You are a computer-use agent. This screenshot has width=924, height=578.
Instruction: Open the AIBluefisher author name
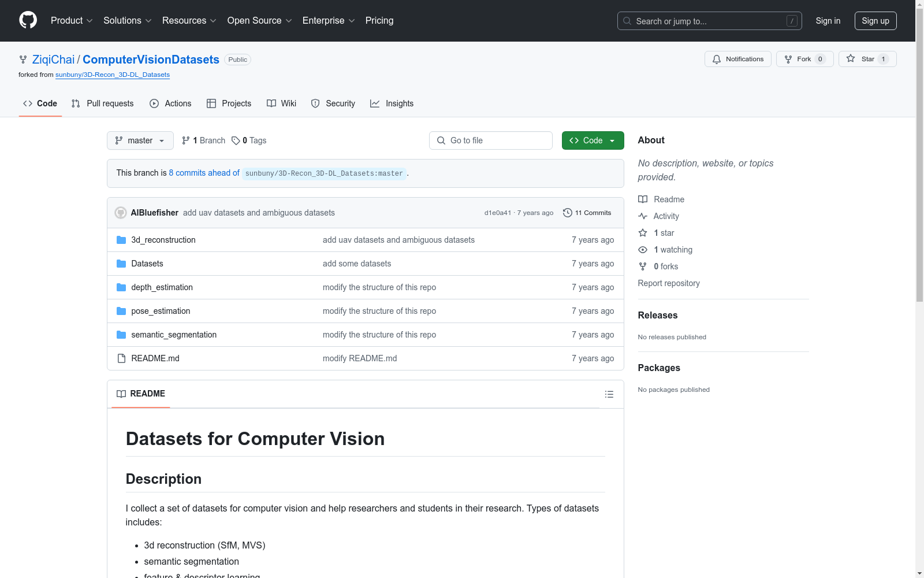[x=155, y=213]
